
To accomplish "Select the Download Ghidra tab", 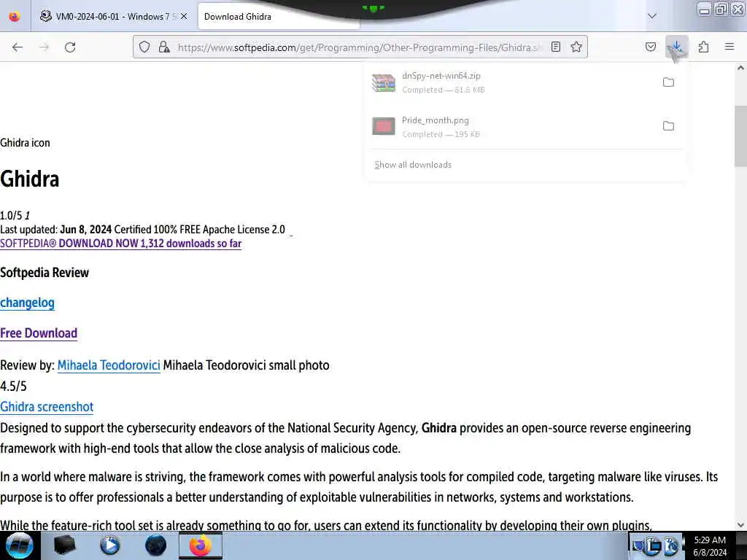I will (x=279, y=16).
